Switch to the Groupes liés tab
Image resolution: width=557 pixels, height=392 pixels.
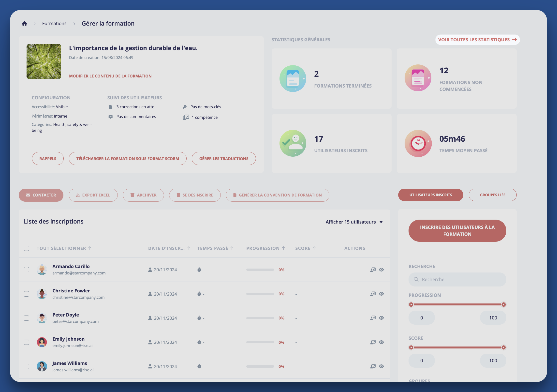[x=493, y=195]
